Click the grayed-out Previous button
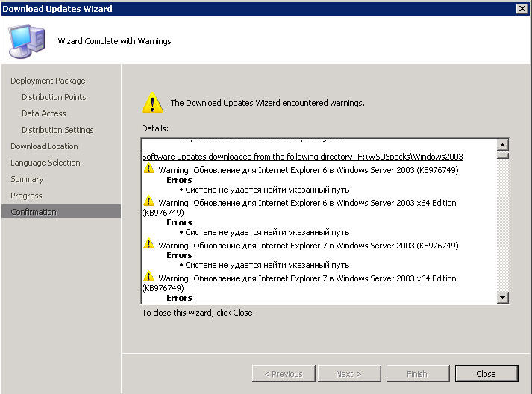532x394 pixels. (x=284, y=374)
